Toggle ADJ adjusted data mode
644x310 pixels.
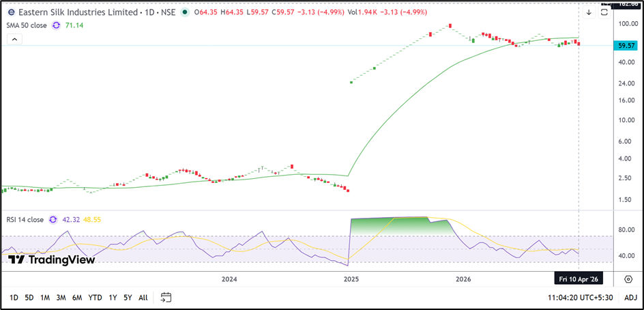click(630, 297)
